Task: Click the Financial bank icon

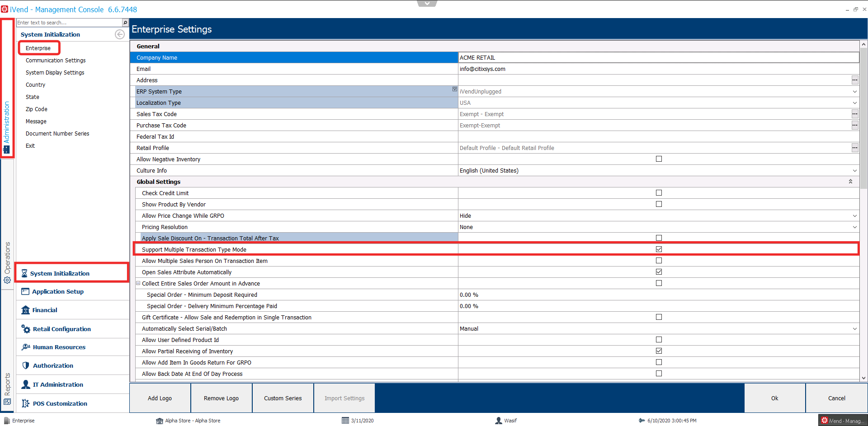Action: click(x=26, y=310)
